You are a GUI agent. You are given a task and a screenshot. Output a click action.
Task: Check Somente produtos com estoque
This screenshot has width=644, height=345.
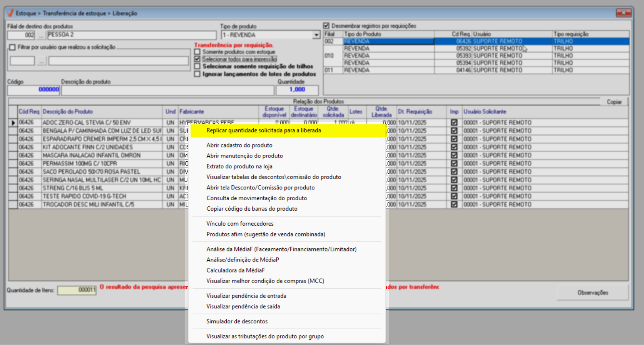pyautogui.click(x=197, y=52)
